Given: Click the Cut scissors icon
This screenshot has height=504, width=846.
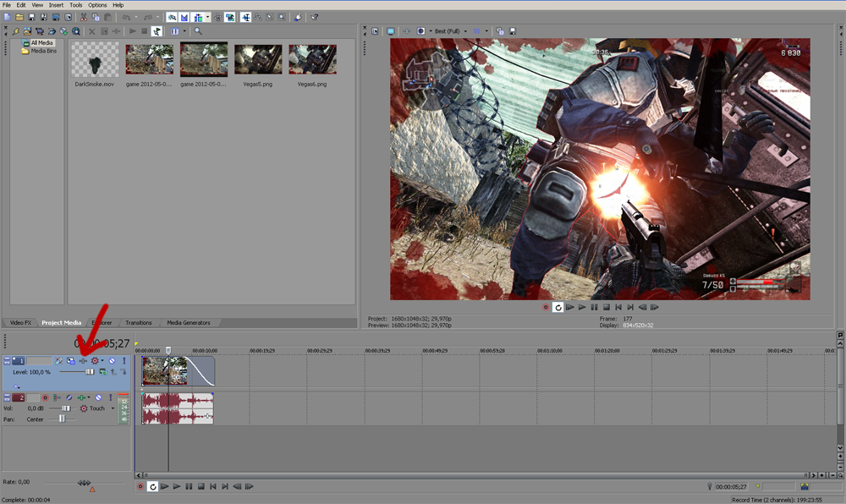Looking at the screenshot, I should (x=84, y=17).
